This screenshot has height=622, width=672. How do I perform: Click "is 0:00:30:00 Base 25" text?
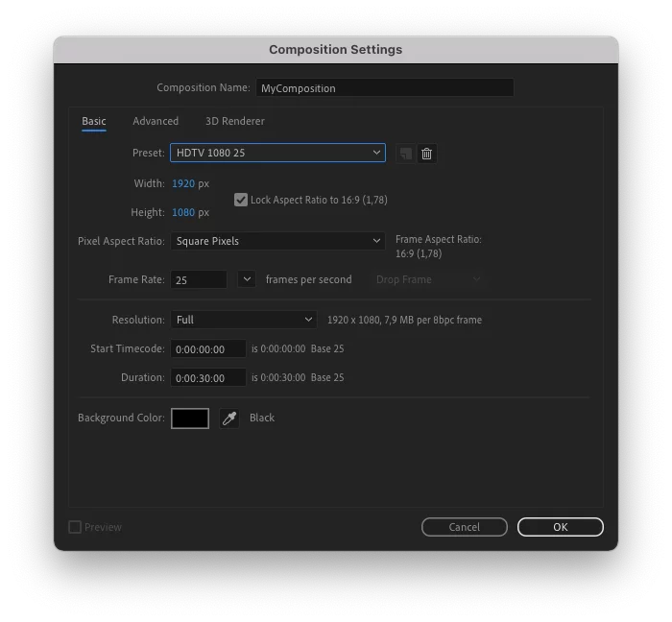(298, 377)
